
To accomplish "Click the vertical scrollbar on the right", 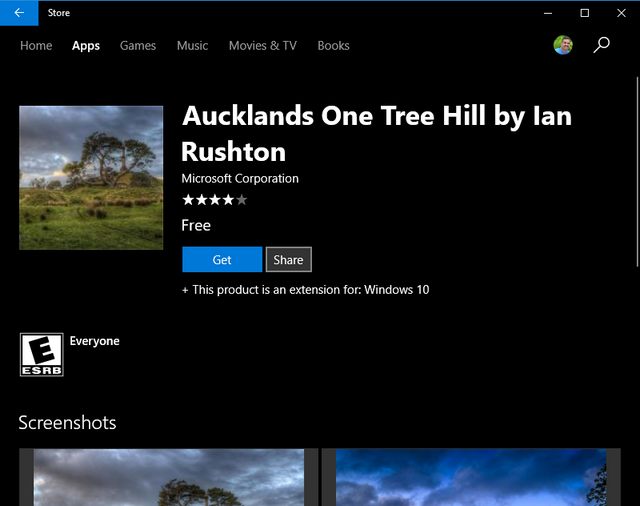I will (637, 171).
